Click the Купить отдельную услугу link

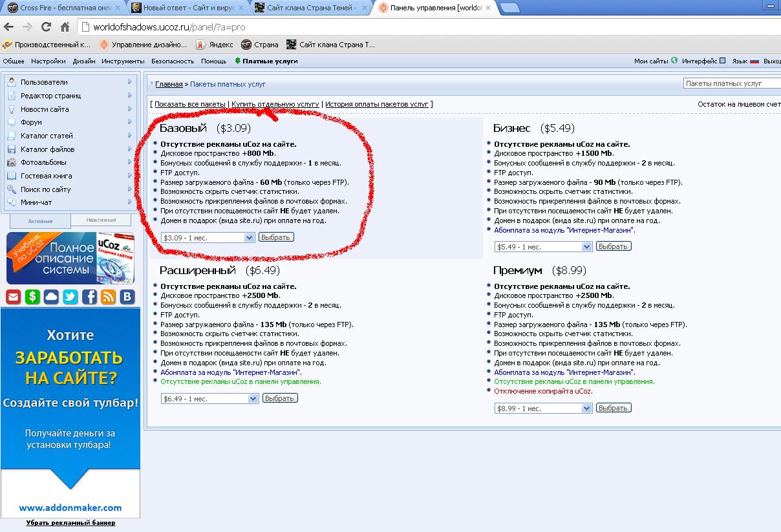[x=275, y=104]
